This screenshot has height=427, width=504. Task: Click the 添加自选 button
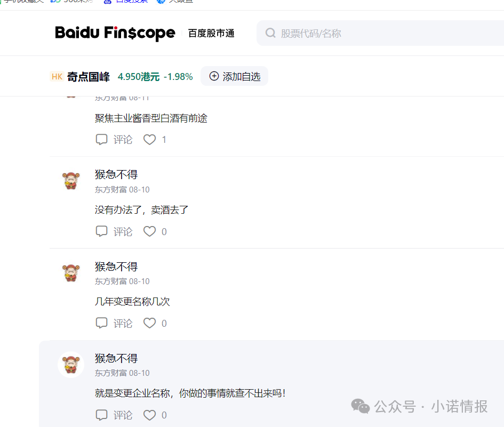point(234,76)
